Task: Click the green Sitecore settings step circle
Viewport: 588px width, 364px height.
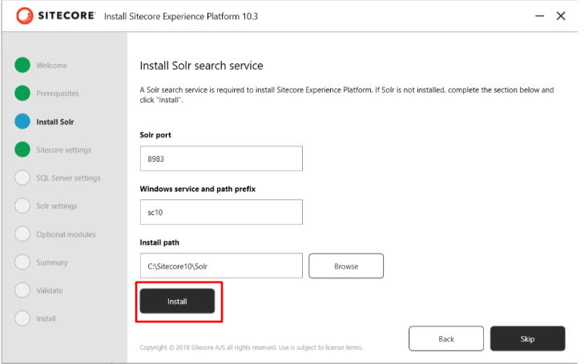Action: point(22,150)
